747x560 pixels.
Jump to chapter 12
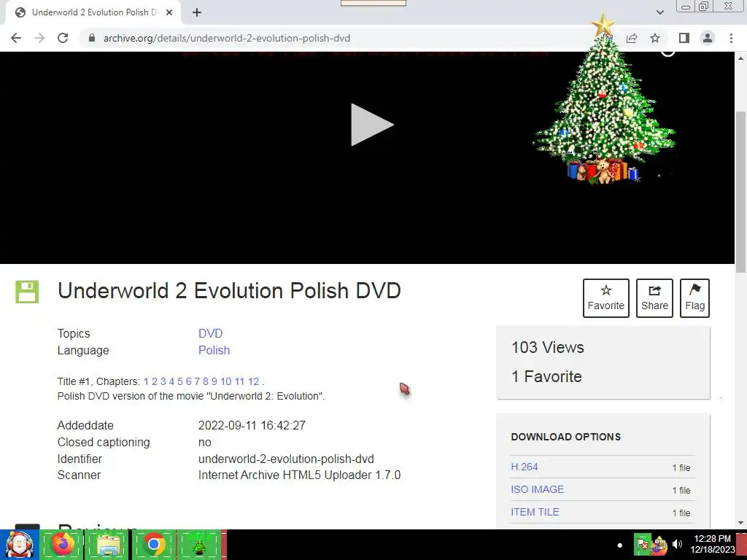pyautogui.click(x=253, y=381)
